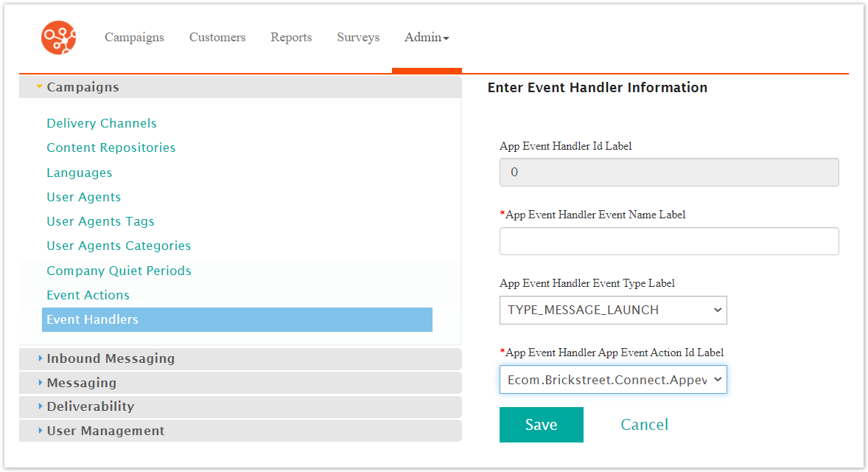Click the Cancel link
Viewport: 868px width, 472px height.
pos(644,424)
